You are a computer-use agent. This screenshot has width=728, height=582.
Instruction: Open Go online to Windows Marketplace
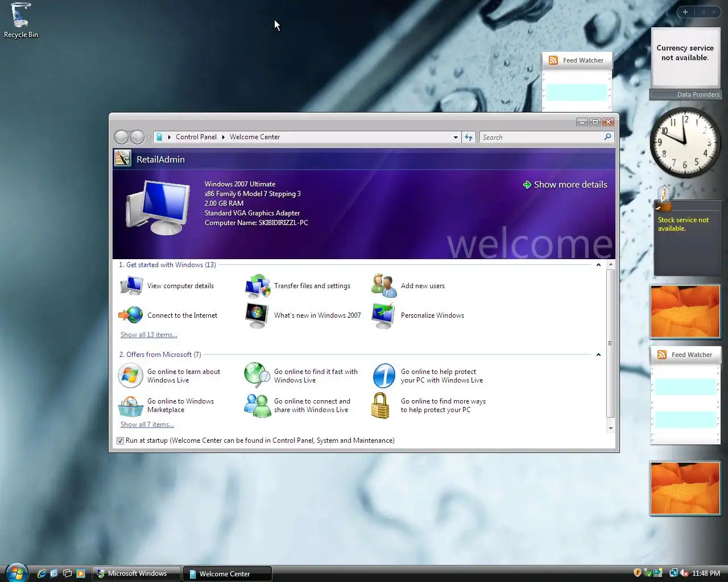tap(166, 405)
